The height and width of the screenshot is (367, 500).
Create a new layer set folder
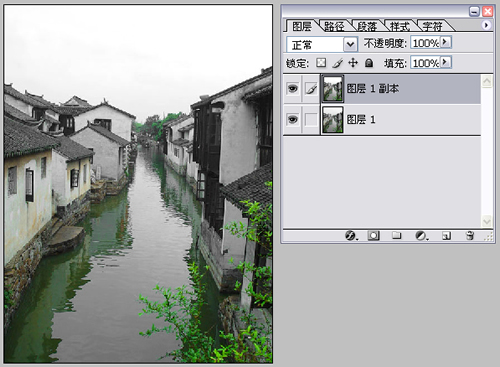point(397,236)
